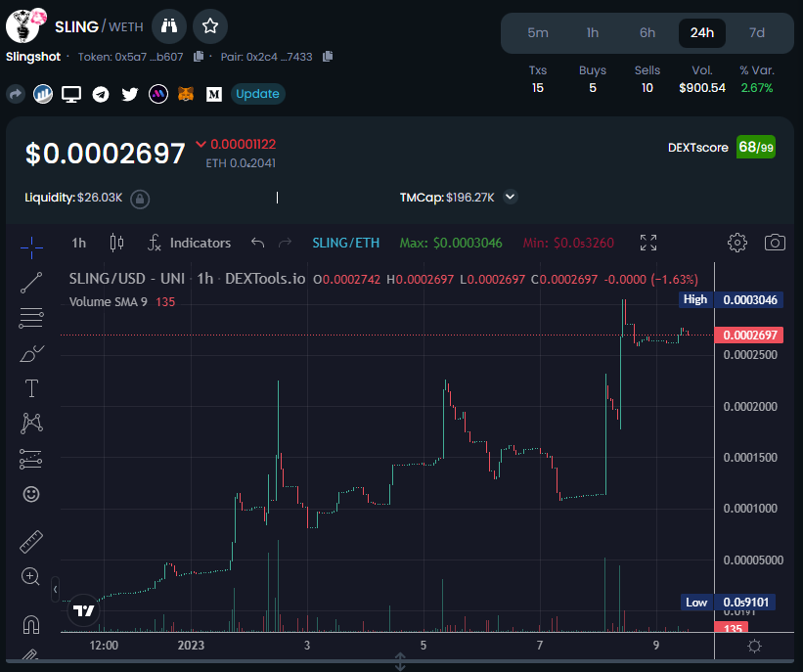Click the Update button
Screen dimensions: 803x672
point(257,94)
